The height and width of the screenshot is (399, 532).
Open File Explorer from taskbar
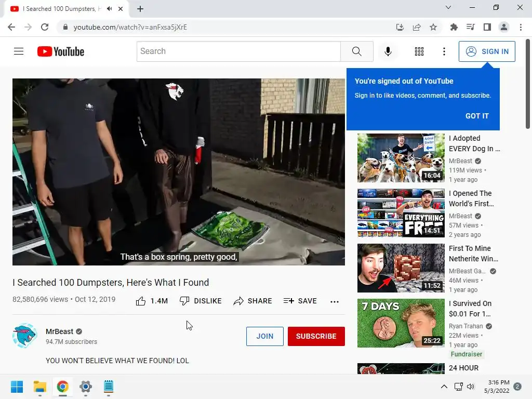[39, 387]
